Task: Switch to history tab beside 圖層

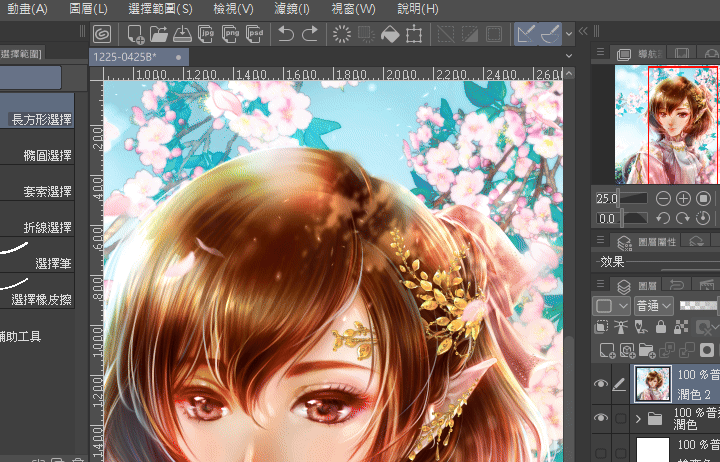Action: (677, 286)
